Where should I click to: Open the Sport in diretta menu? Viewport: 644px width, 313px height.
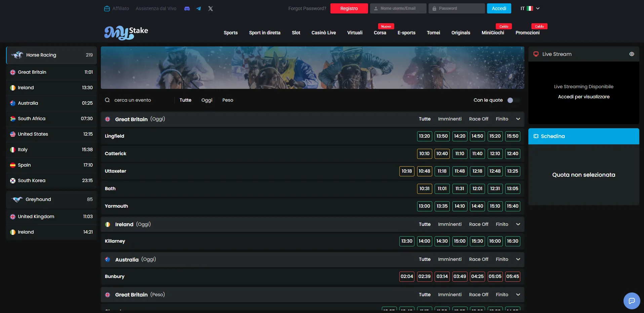[265, 33]
